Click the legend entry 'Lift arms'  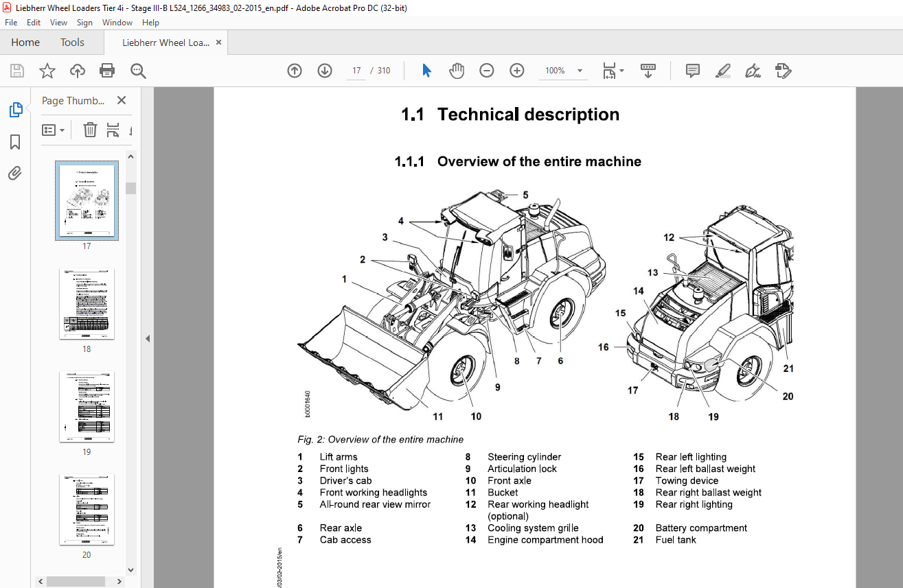click(x=339, y=457)
